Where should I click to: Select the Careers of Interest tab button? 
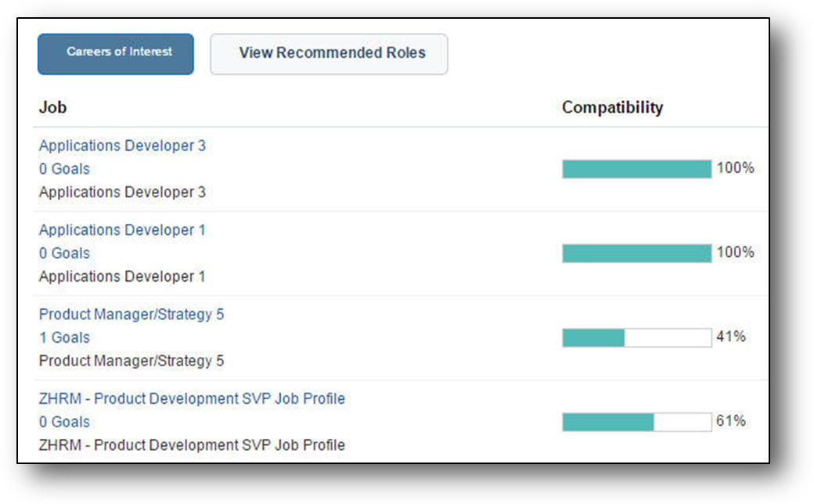[116, 53]
